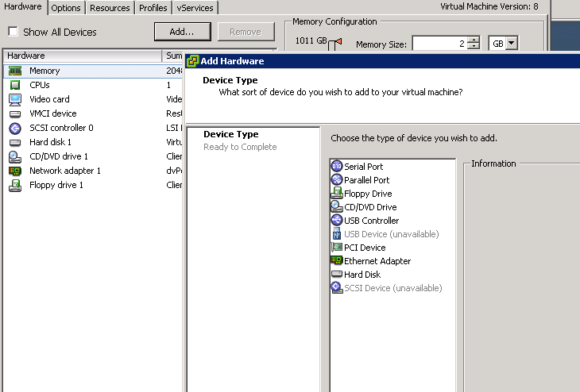Click the Add... hardware button

181,32
